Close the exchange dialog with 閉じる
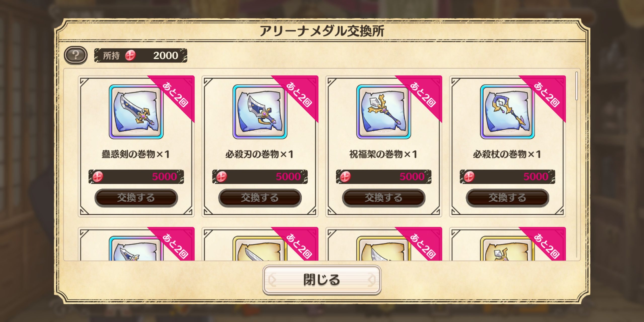The width and height of the screenshot is (644, 322). click(x=322, y=280)
